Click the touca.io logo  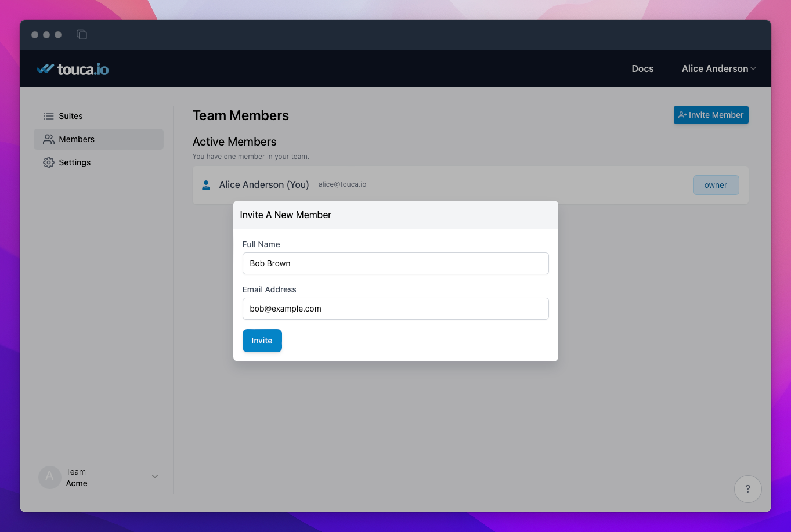pos(73,69)
